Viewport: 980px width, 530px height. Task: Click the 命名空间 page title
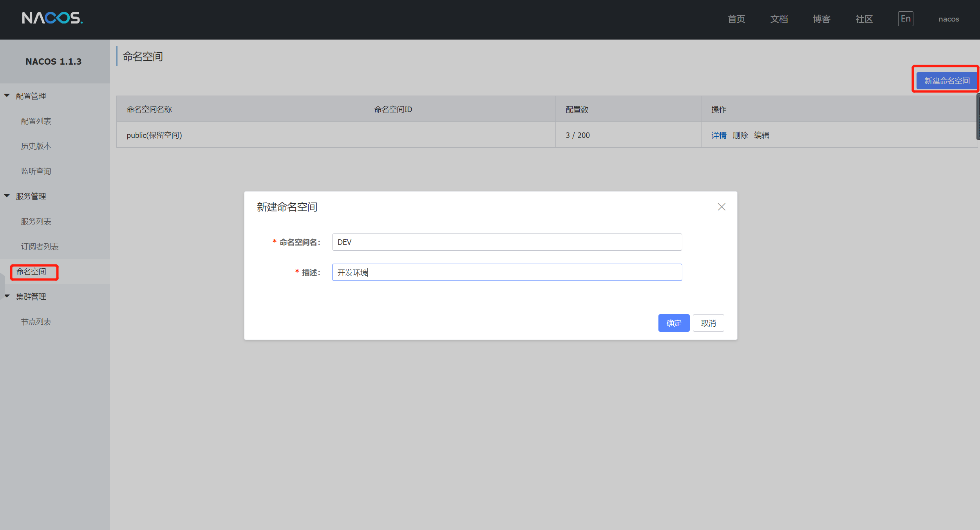point(143,56)
